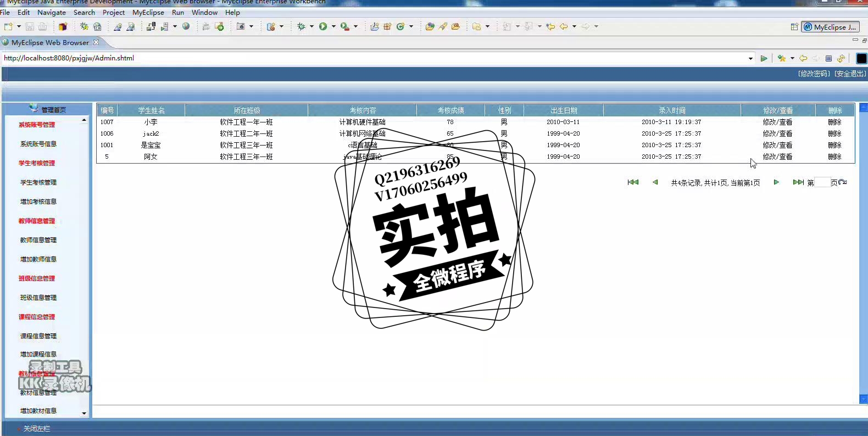
Task: Open 增加教师信息 in sidebar
Action: (38, 259)
